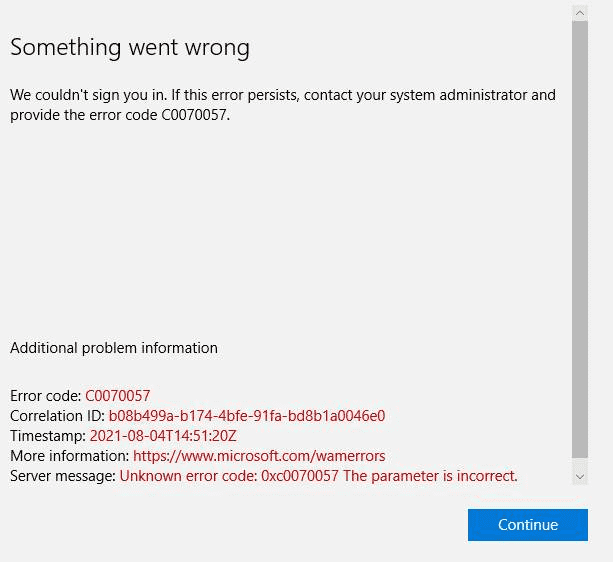Open the microsoft.com/wamerrors link
The height and width of the screenshot is (562, 613).
(259, 456)
